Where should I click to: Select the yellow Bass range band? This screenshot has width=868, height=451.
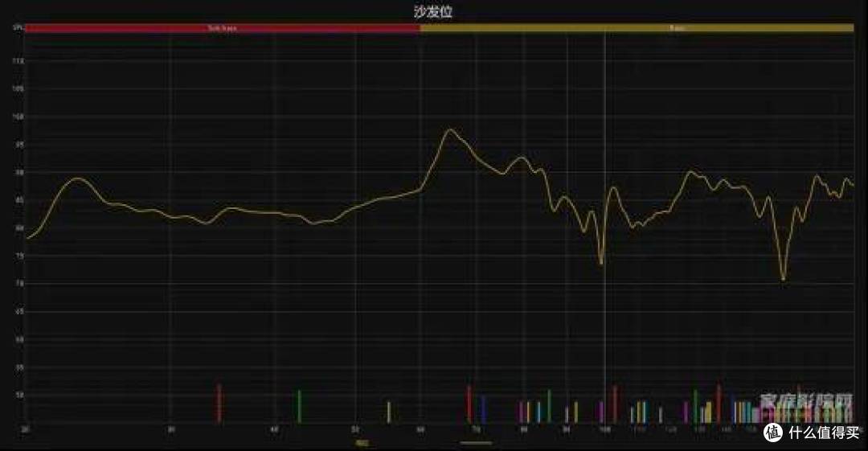(x=637, y=27)
